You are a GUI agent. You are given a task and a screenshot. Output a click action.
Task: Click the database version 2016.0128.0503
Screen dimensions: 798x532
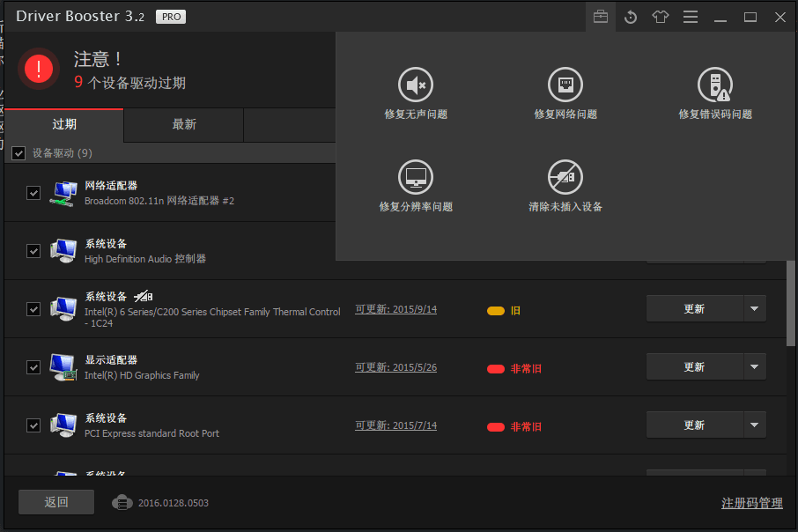coord(173,503)
